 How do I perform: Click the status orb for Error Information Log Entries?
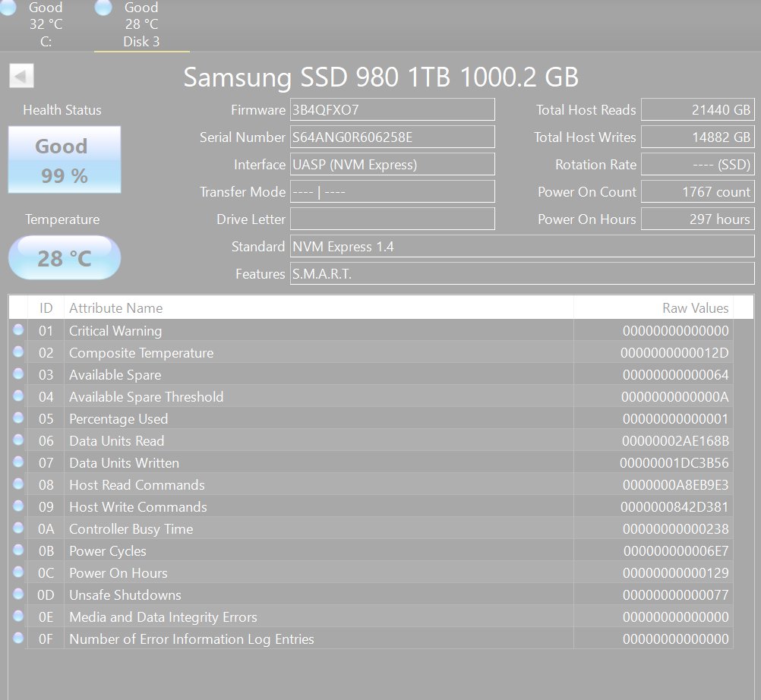coord(18,638)
